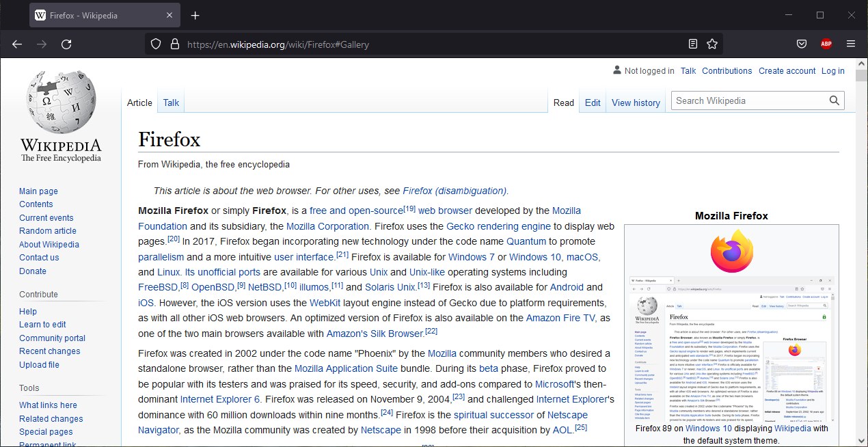Viewport: 868px width, 447px height.
Task: Reload the current page
Action: pyautogui.click(x=66, y=44)
